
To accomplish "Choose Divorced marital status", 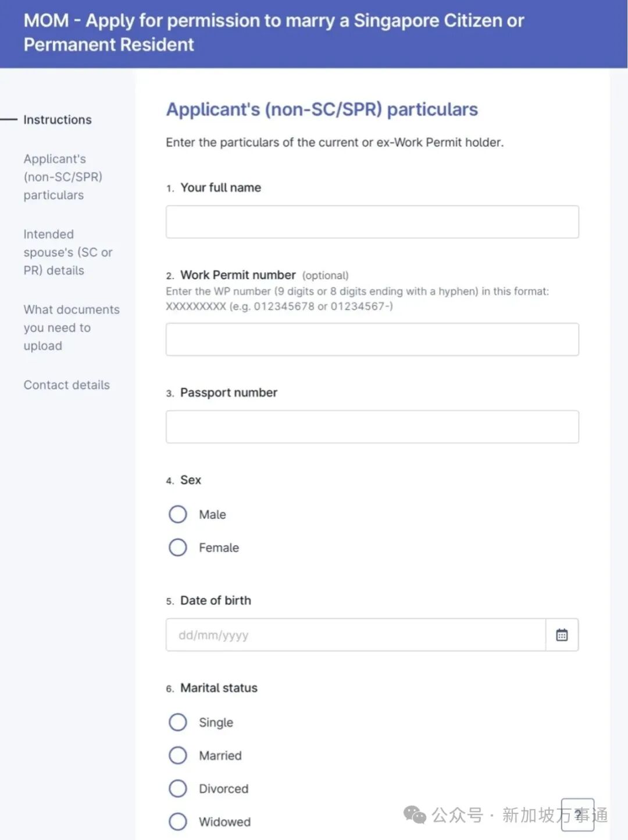I will 178,788.
